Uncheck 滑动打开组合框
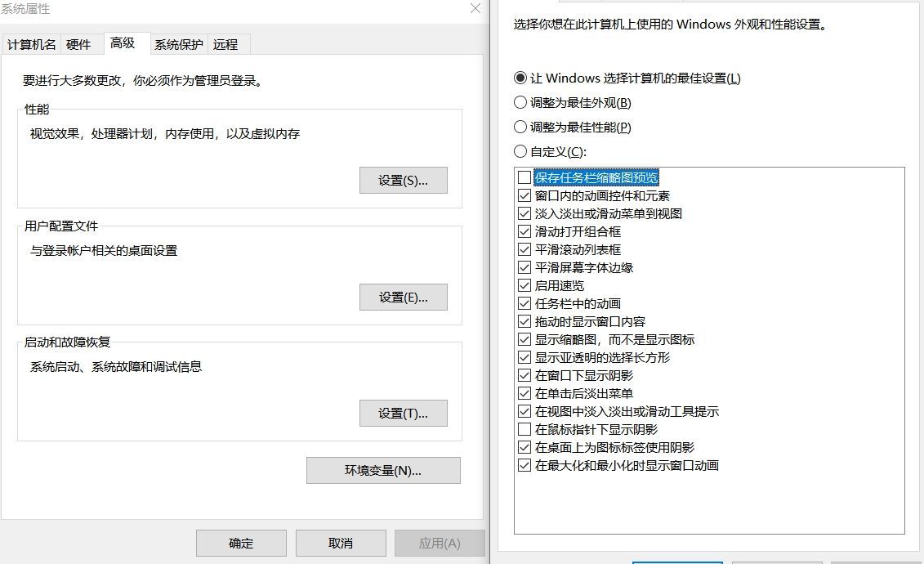 pos(524,231)
